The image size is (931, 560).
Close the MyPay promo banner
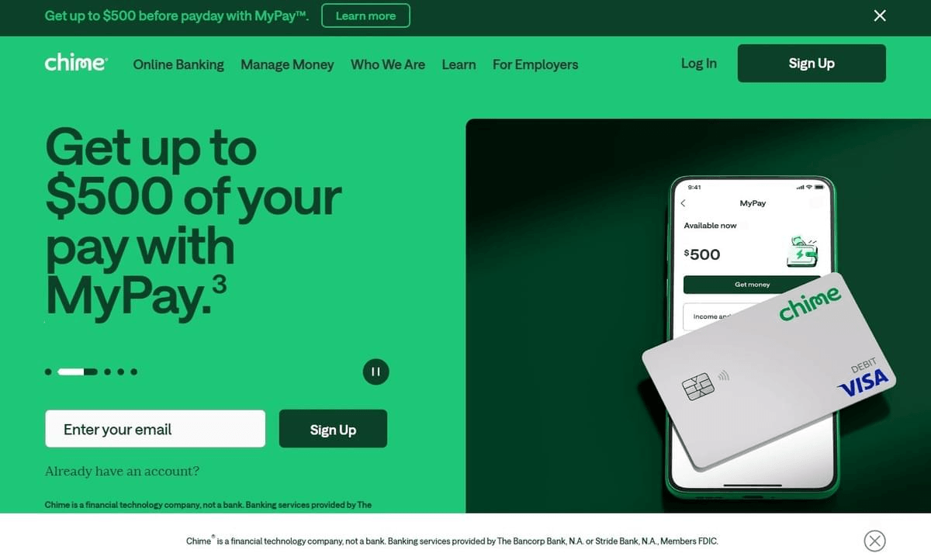tap(880, 16)
